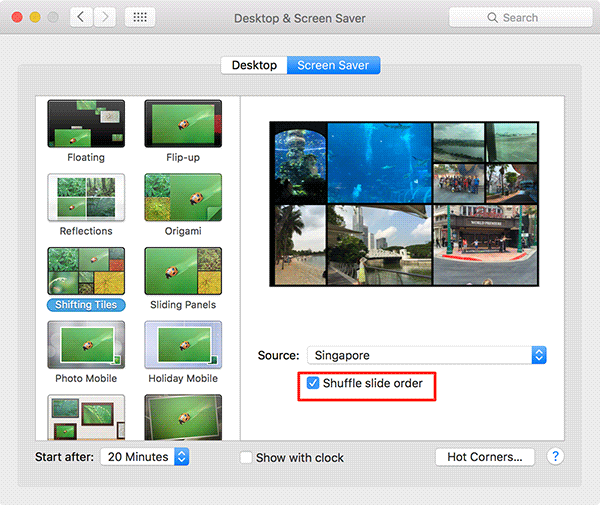Screen dimensions: 600x505
Task: Select the Shifting Tiles thumbnail image
Action: 86,271
